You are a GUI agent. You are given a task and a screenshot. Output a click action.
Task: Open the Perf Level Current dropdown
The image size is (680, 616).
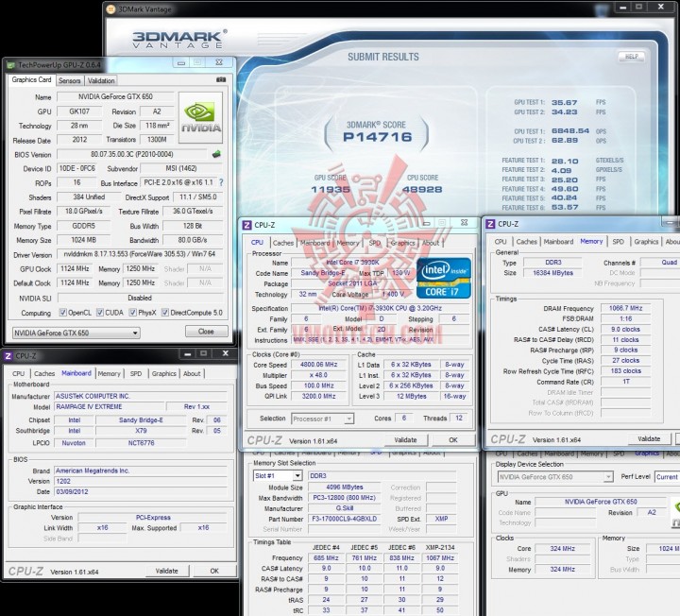(667, 477)
